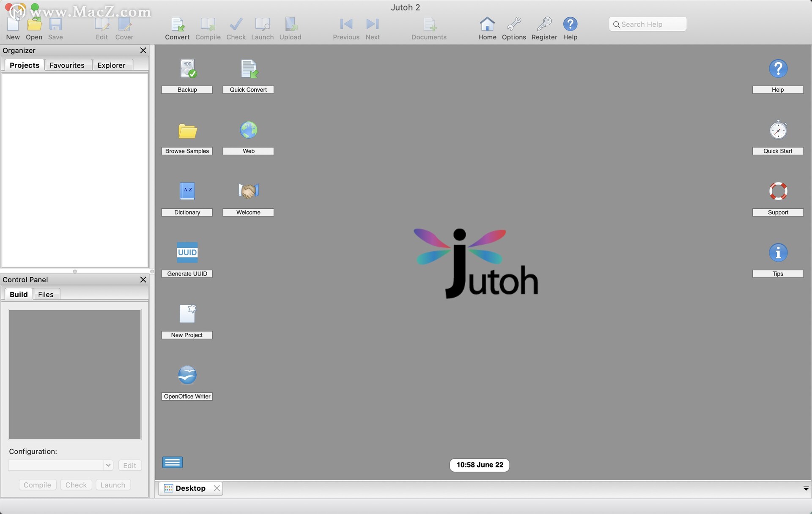Open the Support lifebuoy icon
812x514 pixels.
pos(778,191)
